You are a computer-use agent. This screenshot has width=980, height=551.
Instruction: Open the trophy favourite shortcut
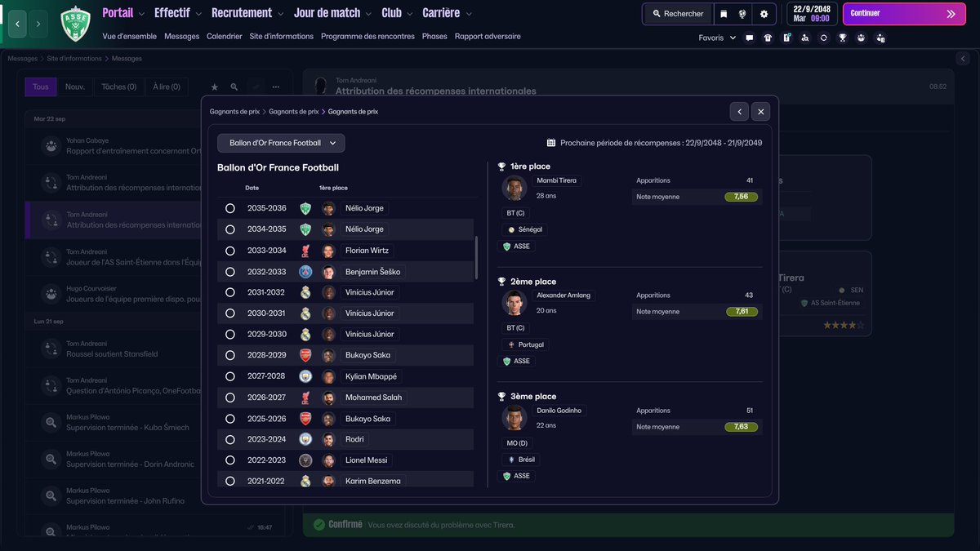click(x=843, y=38)
